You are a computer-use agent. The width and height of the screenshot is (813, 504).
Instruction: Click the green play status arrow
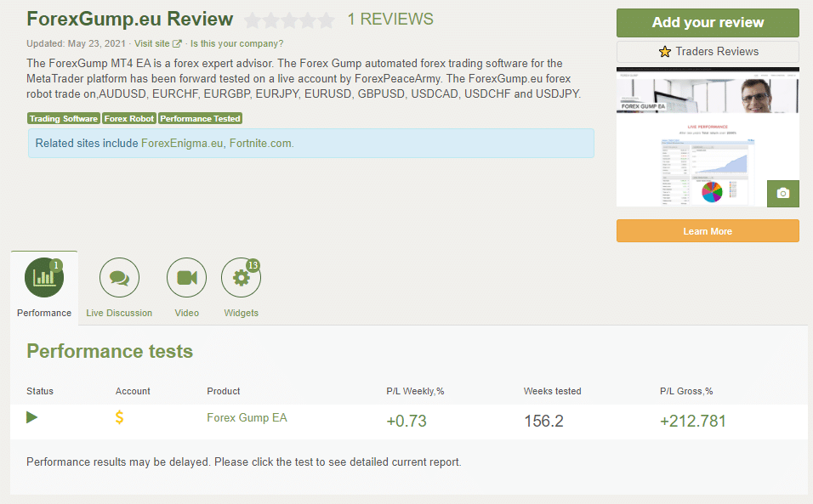[32, 417]
